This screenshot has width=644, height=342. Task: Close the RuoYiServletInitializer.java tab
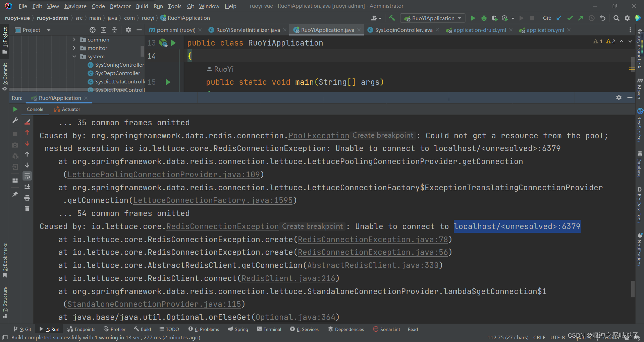click(285, 30)
